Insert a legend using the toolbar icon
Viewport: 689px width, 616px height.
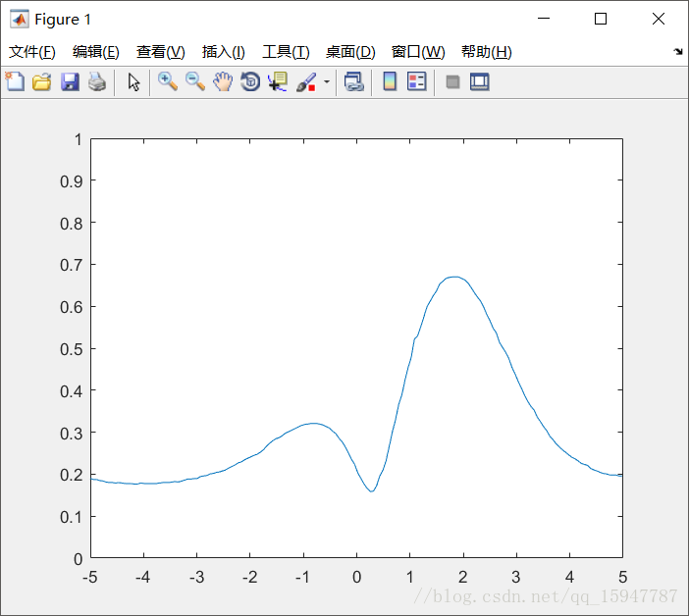416,81
